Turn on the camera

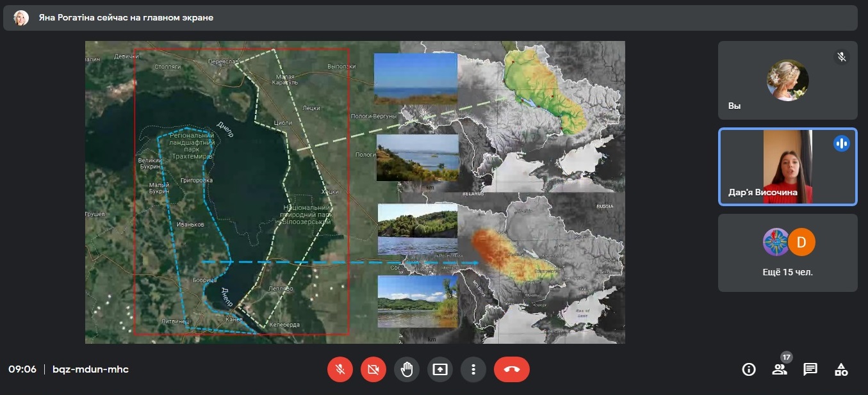[373, 369]
